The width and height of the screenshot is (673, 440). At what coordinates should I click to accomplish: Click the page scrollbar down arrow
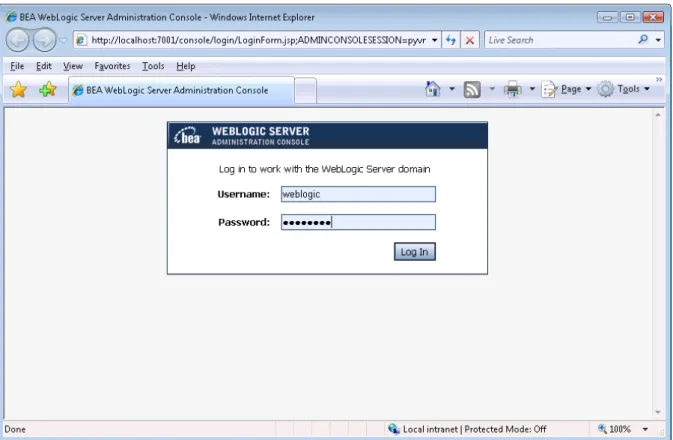coord(658,412)
